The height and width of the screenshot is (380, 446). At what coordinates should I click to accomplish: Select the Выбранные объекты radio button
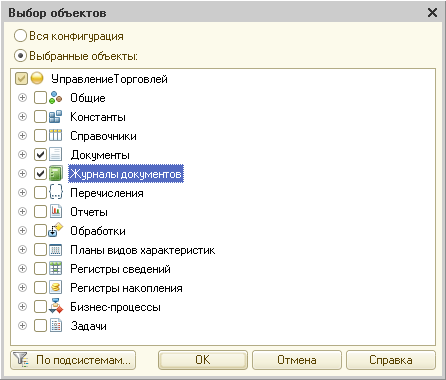[x=20, y=56]
